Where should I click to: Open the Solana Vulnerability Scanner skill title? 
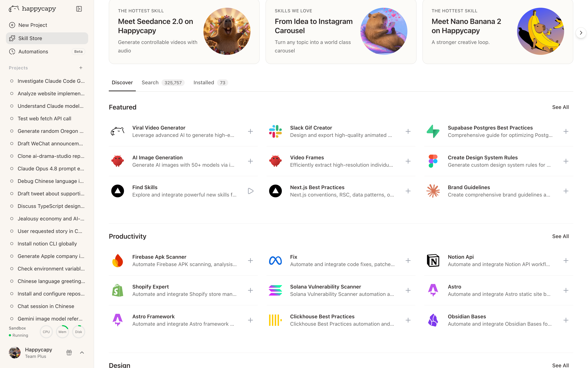[x=325, y=287]
